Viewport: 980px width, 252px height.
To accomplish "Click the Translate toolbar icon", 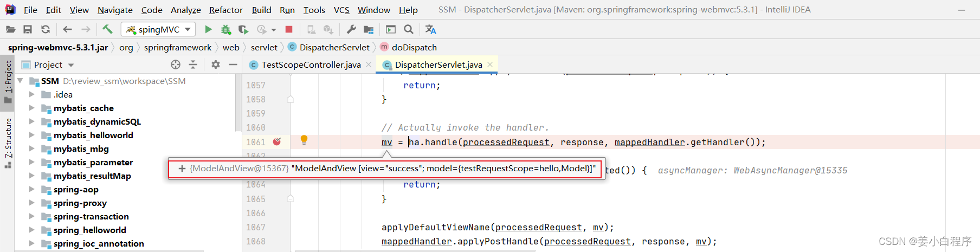I will click(431, 29).
